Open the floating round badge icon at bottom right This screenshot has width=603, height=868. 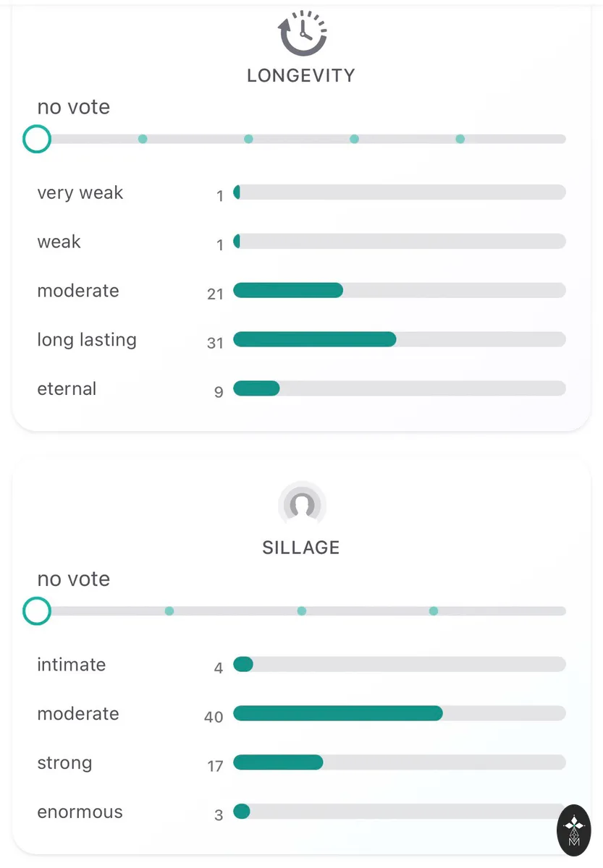pos(574,830)
